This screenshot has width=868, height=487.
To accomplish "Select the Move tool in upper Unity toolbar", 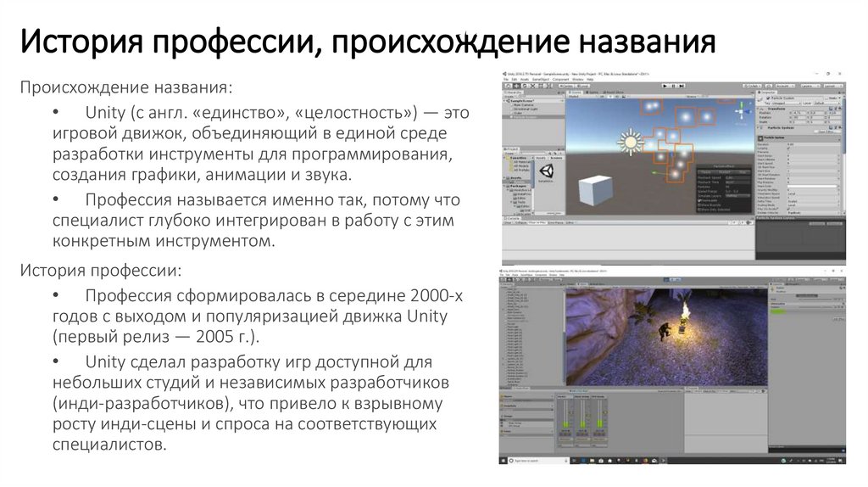I will pyautogui.click(x=516, y=86).
